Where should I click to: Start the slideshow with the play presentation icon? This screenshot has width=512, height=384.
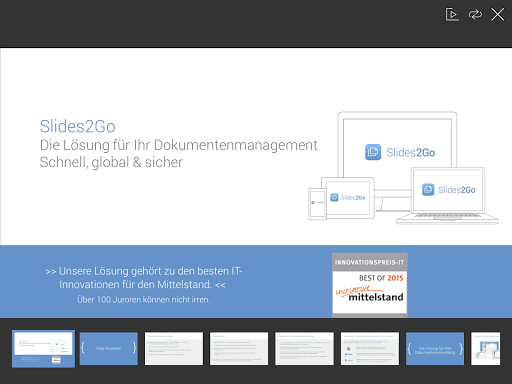[x=452, y=15]
